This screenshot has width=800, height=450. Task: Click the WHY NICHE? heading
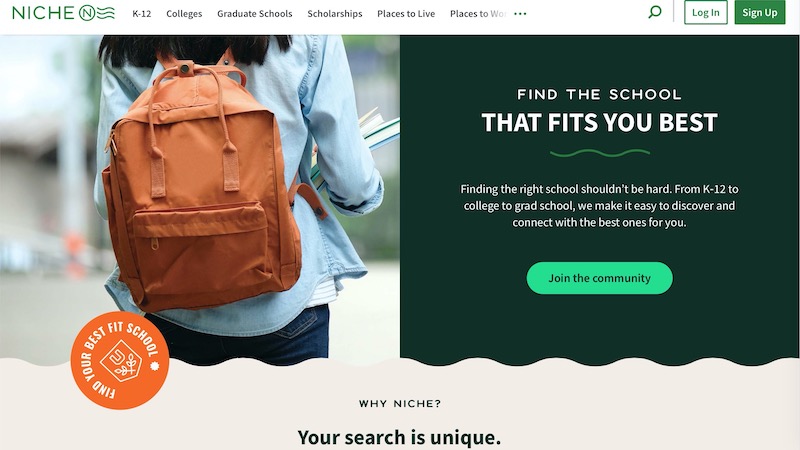(400, 404)
